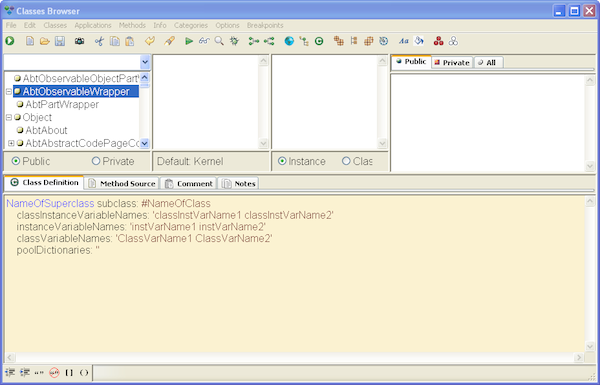Click the Copy toolbar icon
This screenshot has width=600, height=385.
click(115, 41)
